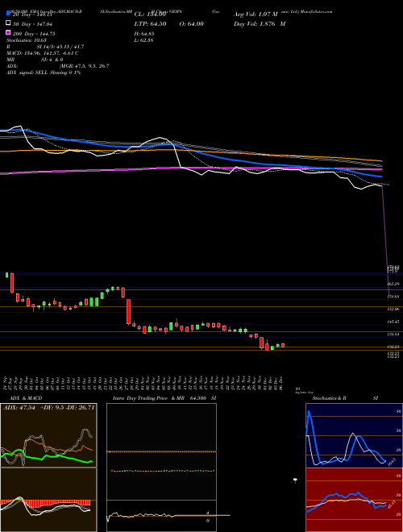Click the 'H: 64.85' high value
The image size is (403, 532).
point(144,34)
